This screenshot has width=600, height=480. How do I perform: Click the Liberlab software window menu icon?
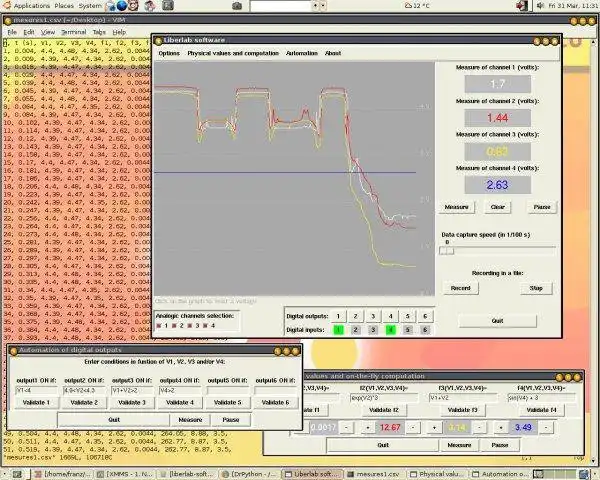click(158, 40)
